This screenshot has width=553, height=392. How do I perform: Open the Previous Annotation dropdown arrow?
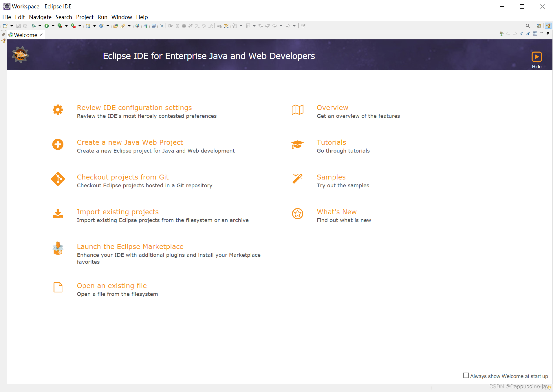click(254, 26)
